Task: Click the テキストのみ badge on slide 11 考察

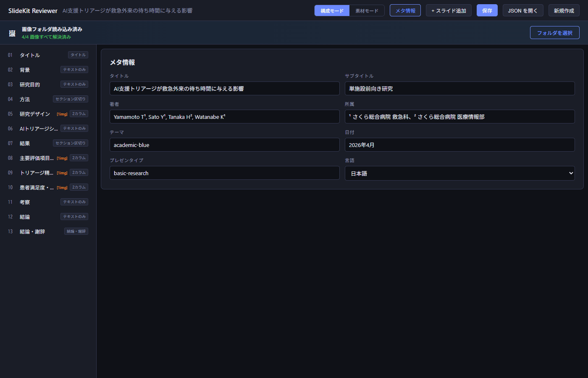Action: (x=74, y=202)
